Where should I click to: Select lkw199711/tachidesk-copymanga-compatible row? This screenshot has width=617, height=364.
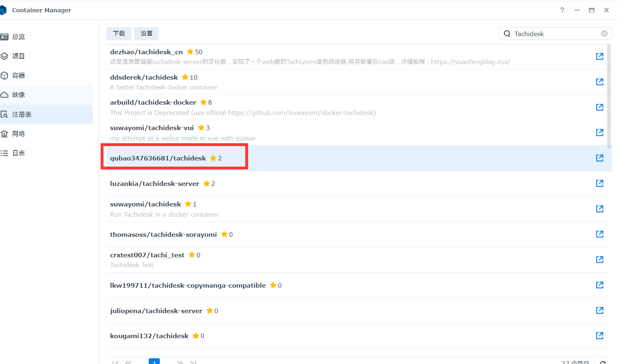(359, 286)
